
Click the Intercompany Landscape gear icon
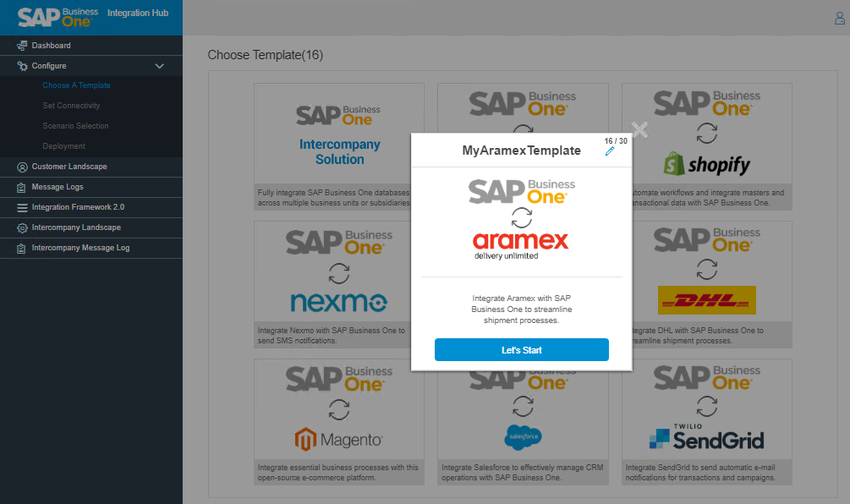click(22, 227)
